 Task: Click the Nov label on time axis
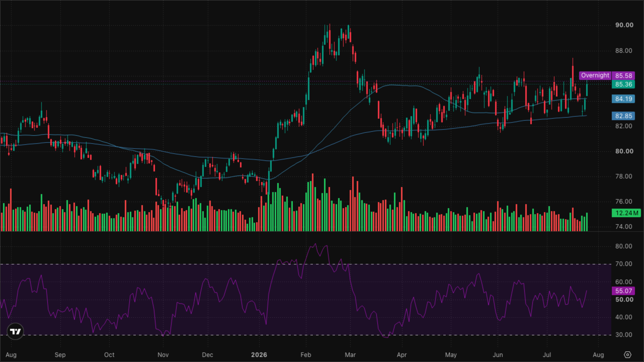(163, 355)
